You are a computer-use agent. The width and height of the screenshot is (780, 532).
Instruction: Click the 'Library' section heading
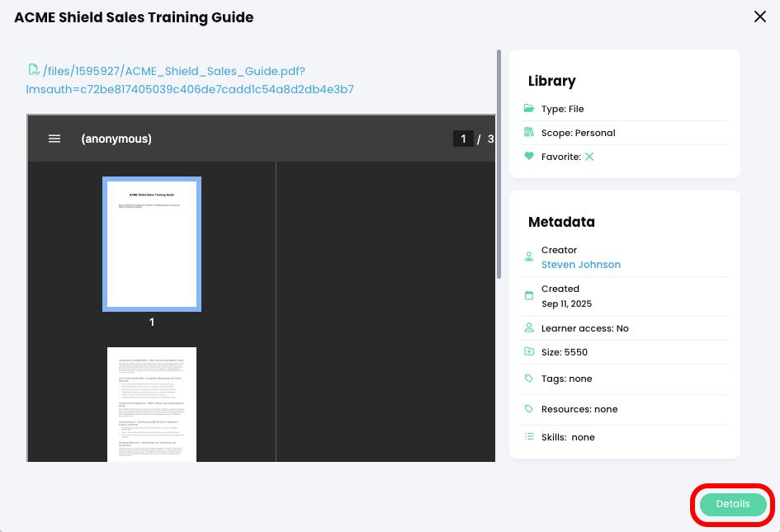[x=551, y=81]
